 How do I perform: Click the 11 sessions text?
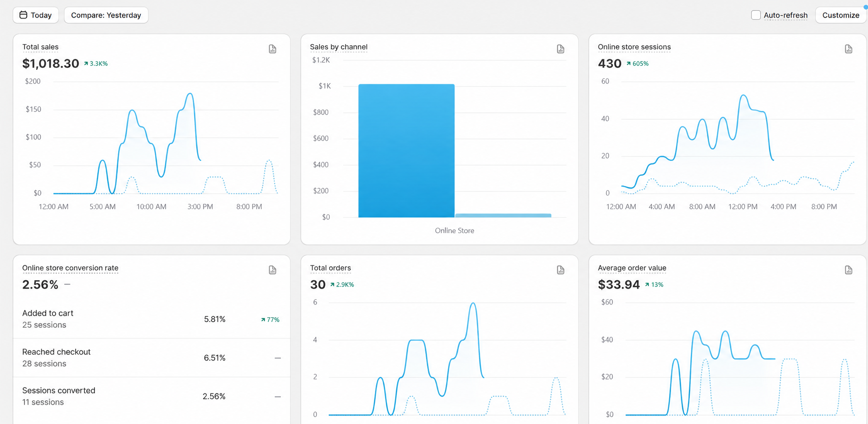[43, 402]
